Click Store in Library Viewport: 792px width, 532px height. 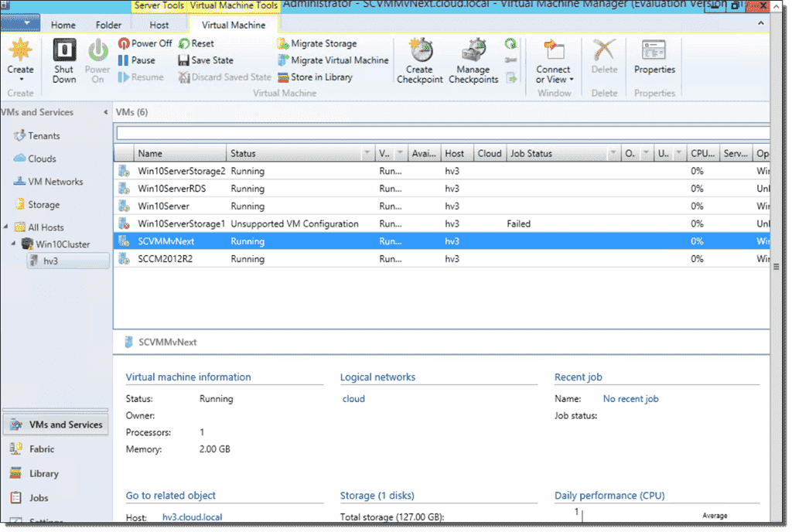[x=316, y=77]
